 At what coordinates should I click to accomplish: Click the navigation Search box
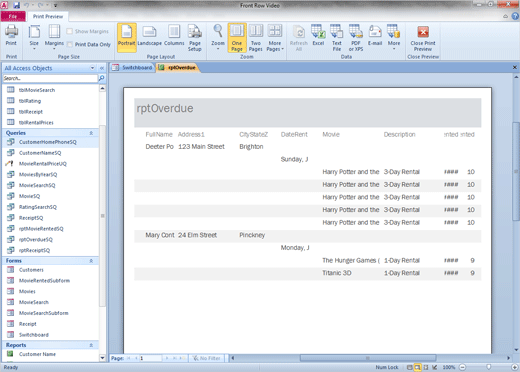(x=50, y=78)
